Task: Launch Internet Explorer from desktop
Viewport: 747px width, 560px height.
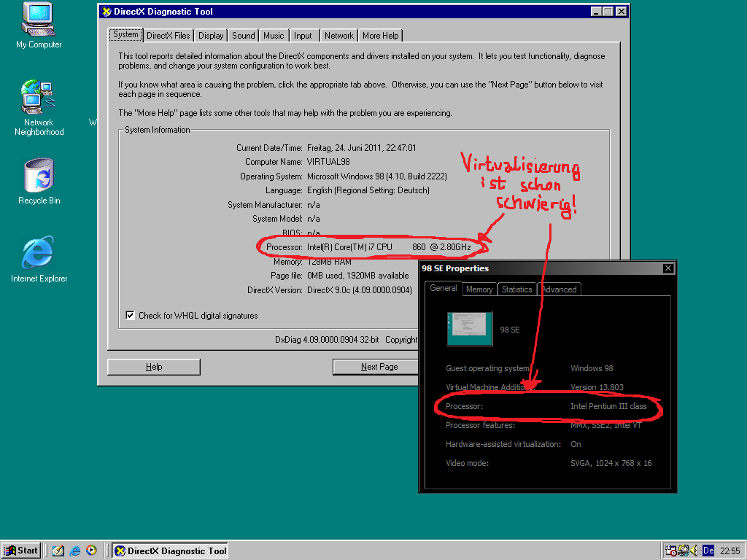Action: click(39, 253)
